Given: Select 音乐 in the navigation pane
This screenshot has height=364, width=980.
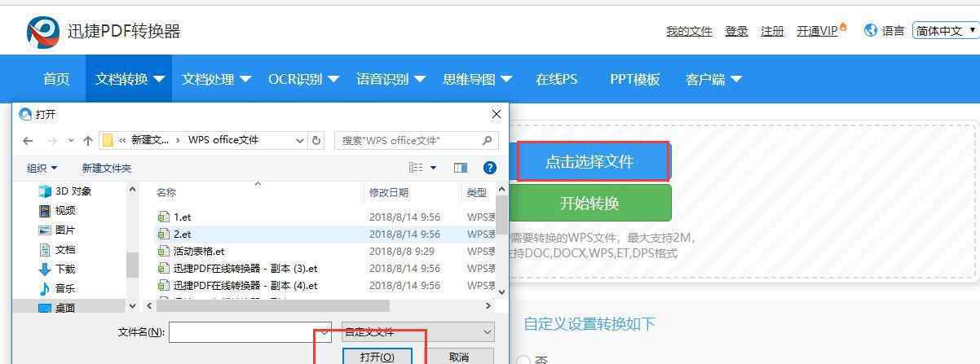Looking at the screenshot, I should (x=57, y=288).
